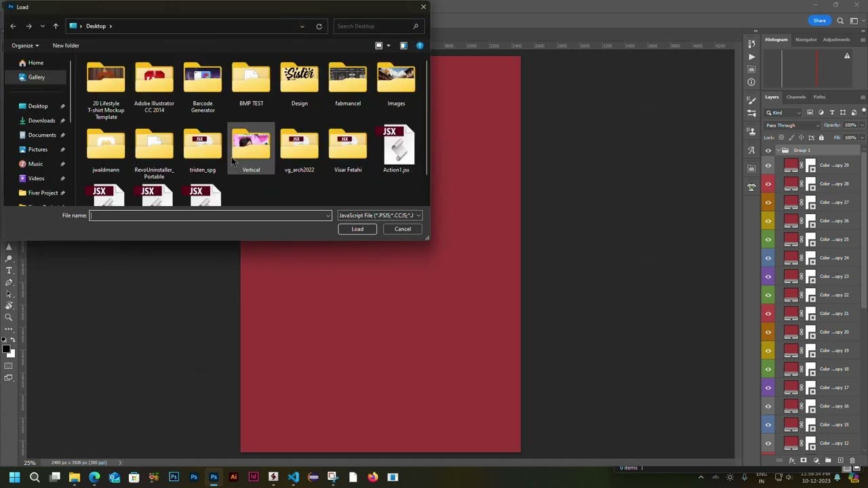Click the File name input field
The image size is (868, 488).
[x=210, y=216]
